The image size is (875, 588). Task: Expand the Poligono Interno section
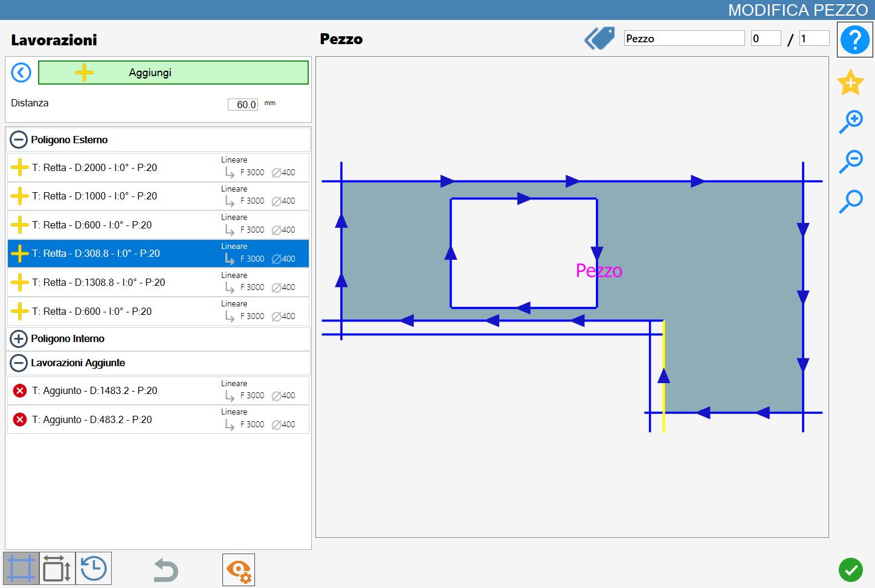tap(19, 338)
